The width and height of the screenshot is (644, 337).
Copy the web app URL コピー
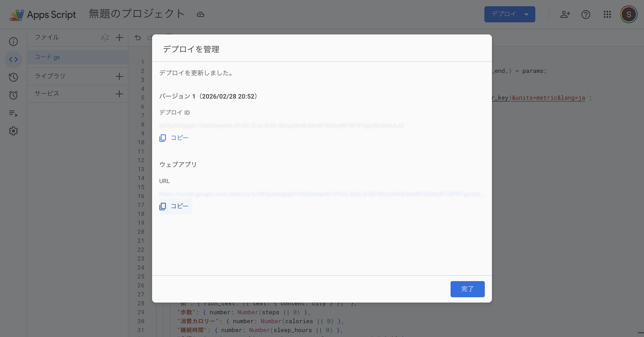174,206
